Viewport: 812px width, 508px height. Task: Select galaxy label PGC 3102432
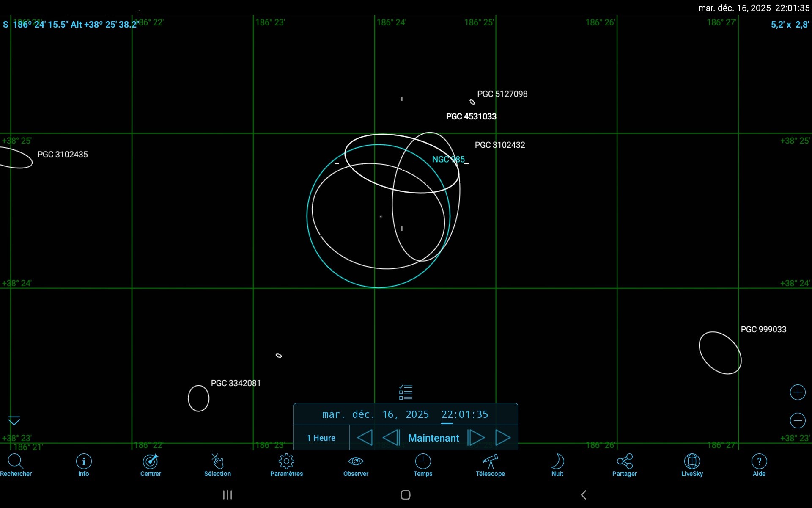pos(500,145)
